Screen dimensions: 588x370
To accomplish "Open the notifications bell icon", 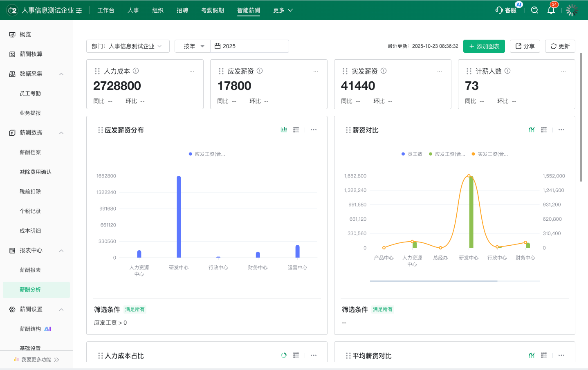I will coord(551,10).
